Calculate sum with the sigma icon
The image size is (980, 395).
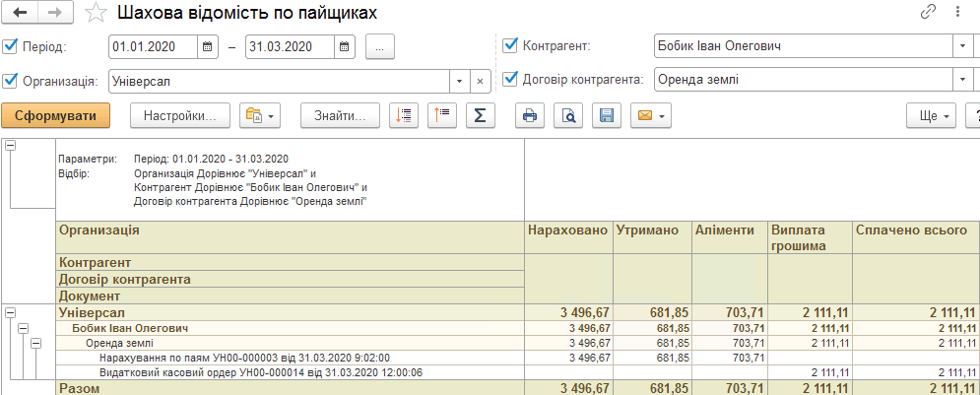point(481,115)
